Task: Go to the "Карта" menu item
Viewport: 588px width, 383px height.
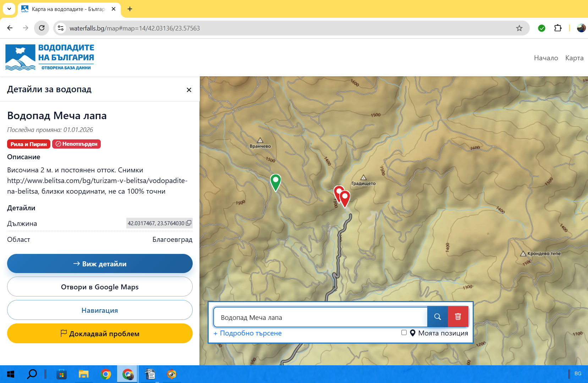Action: (574, 58)
